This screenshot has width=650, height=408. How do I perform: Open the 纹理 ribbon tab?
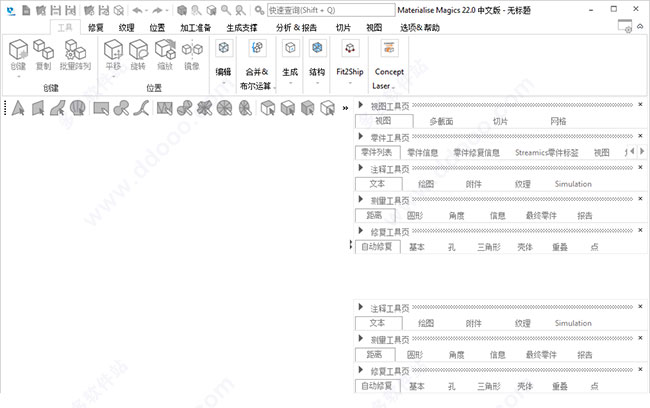pos(126,28)
